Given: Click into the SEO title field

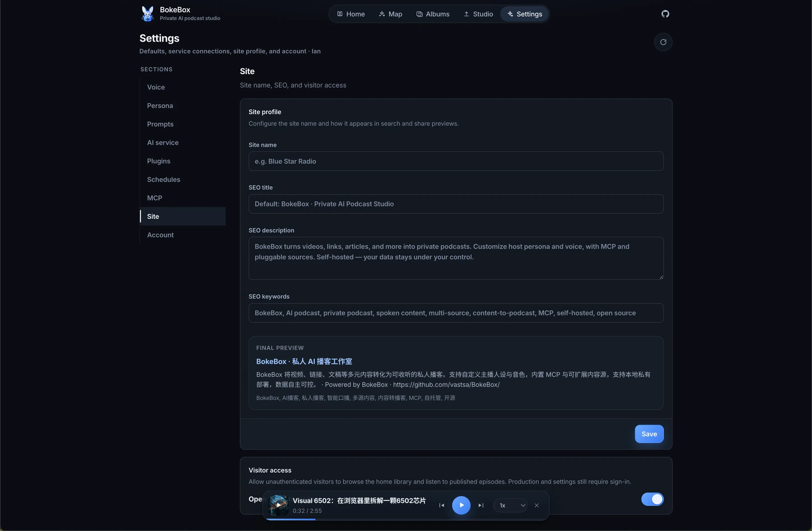Looking at the screenshot, I should point(456,204).
